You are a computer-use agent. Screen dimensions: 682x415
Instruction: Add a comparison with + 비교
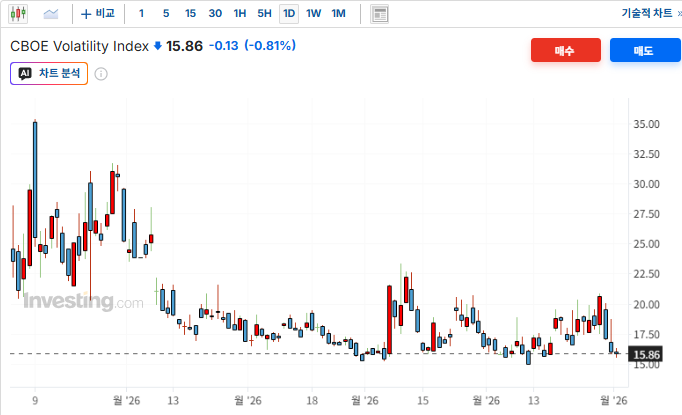pyautogui.click(x=98, y=14)
